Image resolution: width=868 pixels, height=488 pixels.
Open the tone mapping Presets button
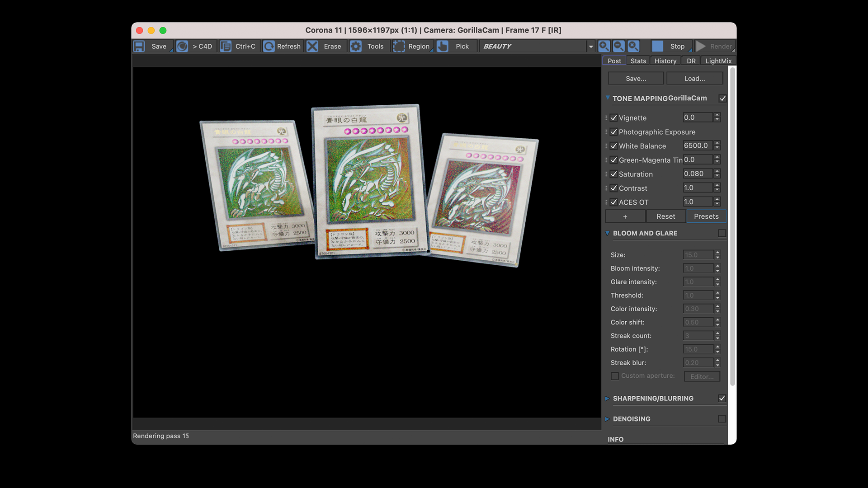[706, 216]
